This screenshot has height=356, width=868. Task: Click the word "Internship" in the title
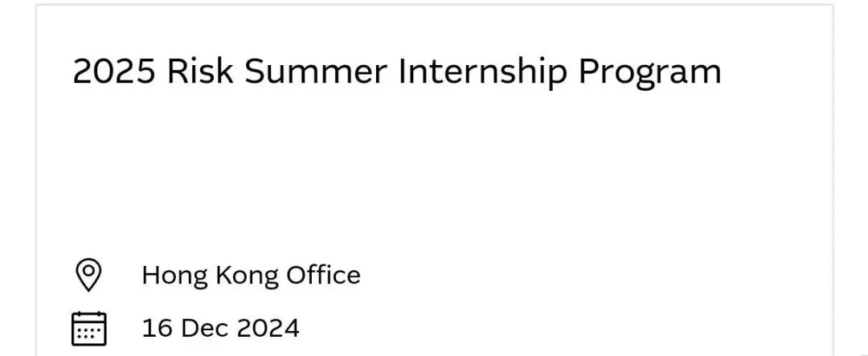[484, 72]
